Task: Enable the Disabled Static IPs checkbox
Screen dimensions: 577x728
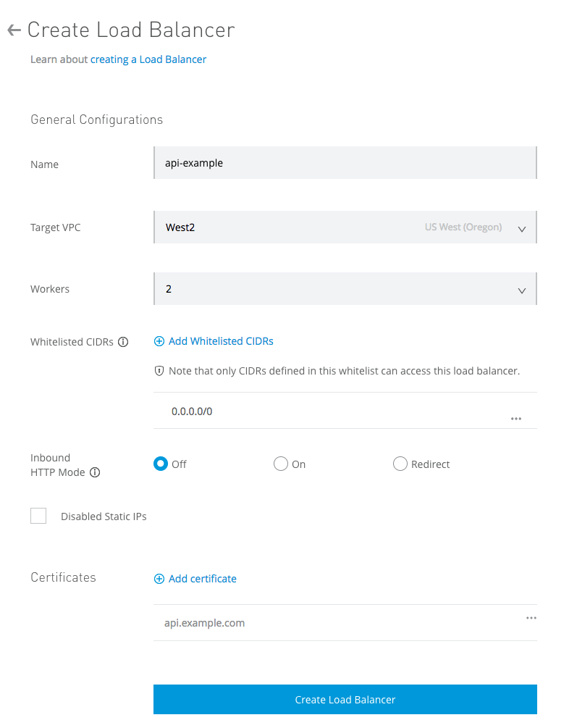Action: (38, 516)
